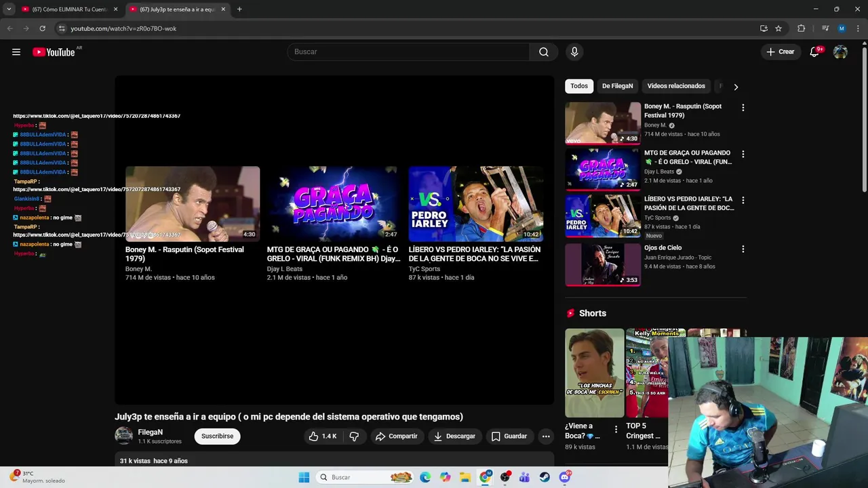Open Steam from the taskbar
This screenshot has width=868, height=488.
click(545, 477)
